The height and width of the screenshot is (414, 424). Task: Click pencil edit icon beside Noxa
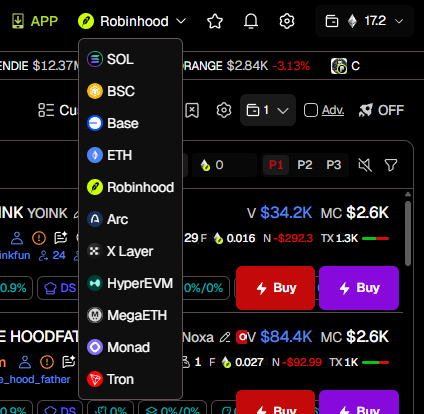click(225, 337)
